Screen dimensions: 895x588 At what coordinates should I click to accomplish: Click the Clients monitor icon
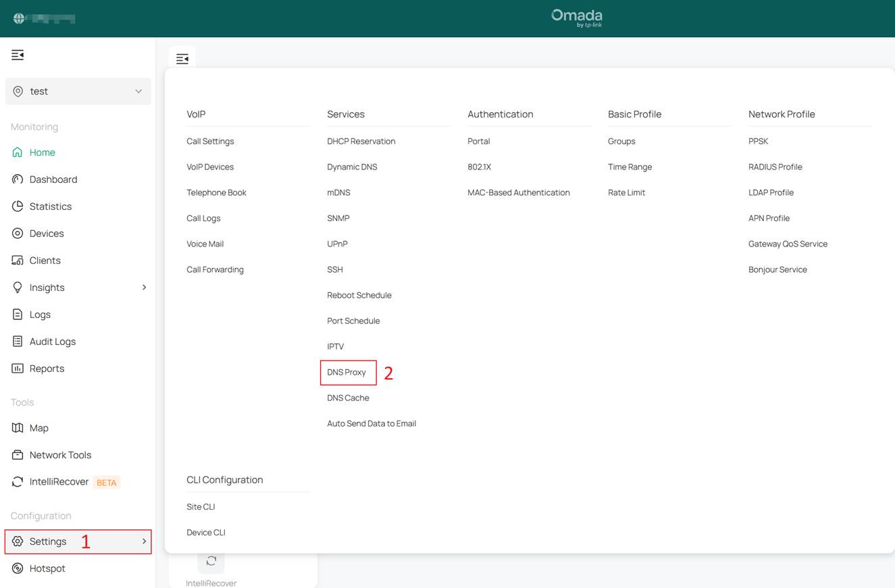pos(18,261)
